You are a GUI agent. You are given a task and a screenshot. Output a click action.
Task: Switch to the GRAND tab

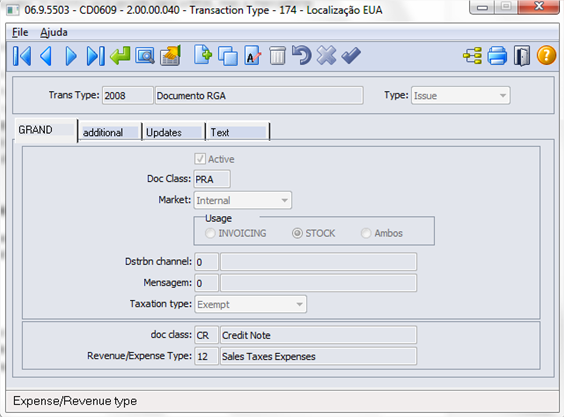46,130
